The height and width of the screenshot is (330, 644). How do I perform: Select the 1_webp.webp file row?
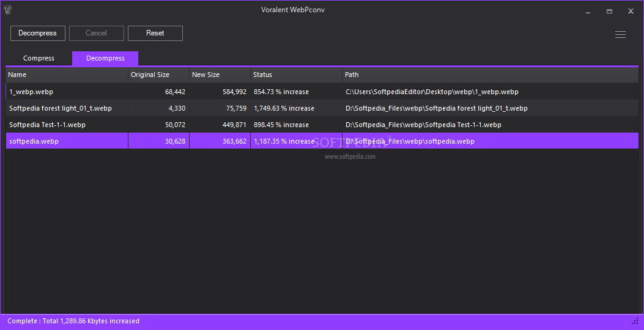pos(322,92)
